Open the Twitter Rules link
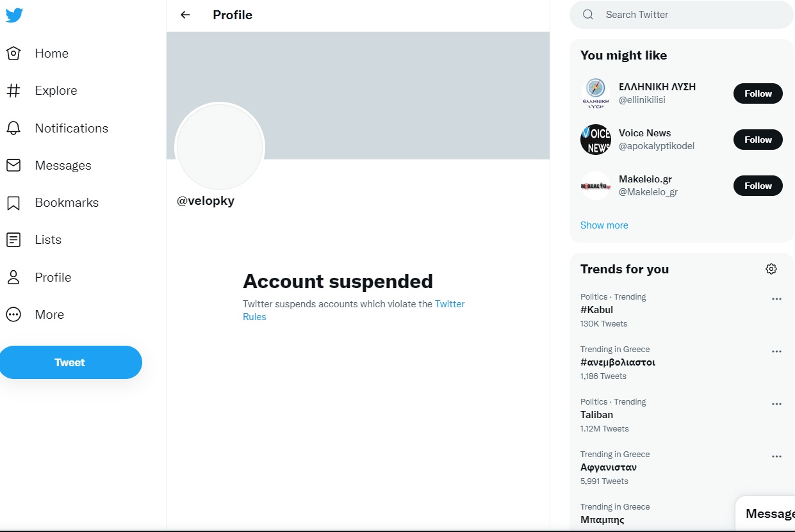 [450, 304]
